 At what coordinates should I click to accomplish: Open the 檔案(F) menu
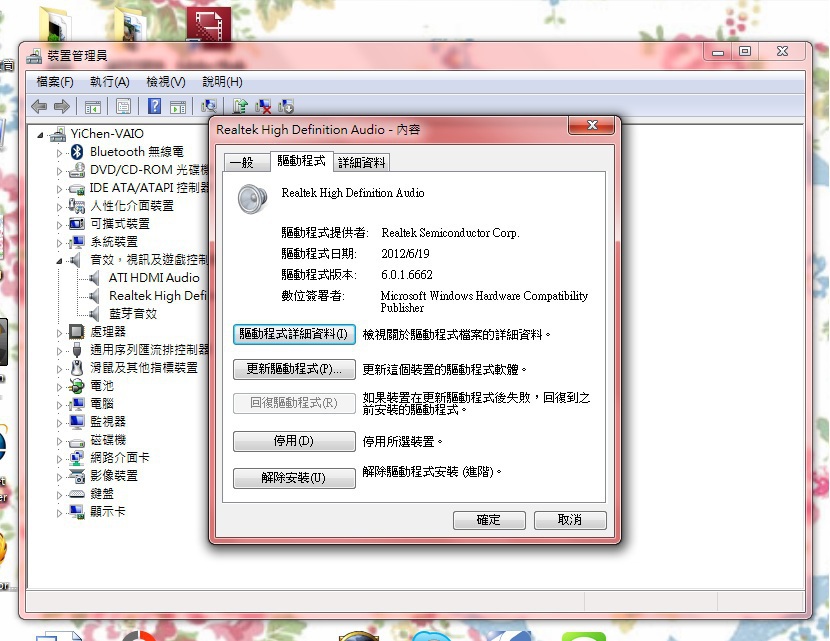pyautogui.click(x=55, y=82)
